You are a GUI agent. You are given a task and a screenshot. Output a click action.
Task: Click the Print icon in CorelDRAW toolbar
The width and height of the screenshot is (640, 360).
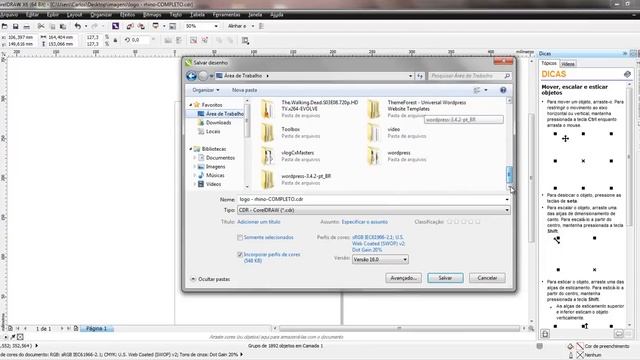click(27, 26)
